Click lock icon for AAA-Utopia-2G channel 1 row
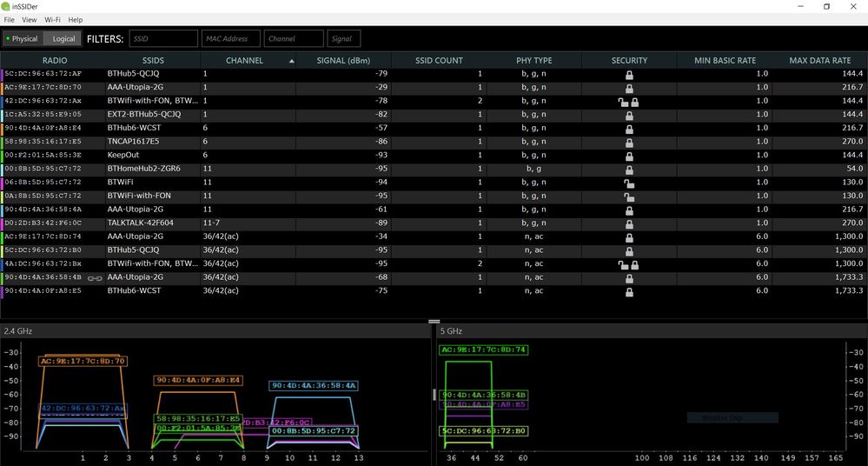The width and height of the screenshot is (868, 466). point(629,88)
